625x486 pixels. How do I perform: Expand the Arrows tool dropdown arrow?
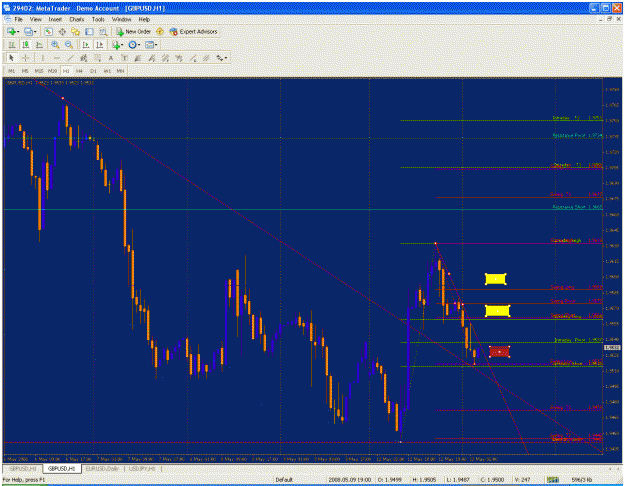[x=226, y=58]
